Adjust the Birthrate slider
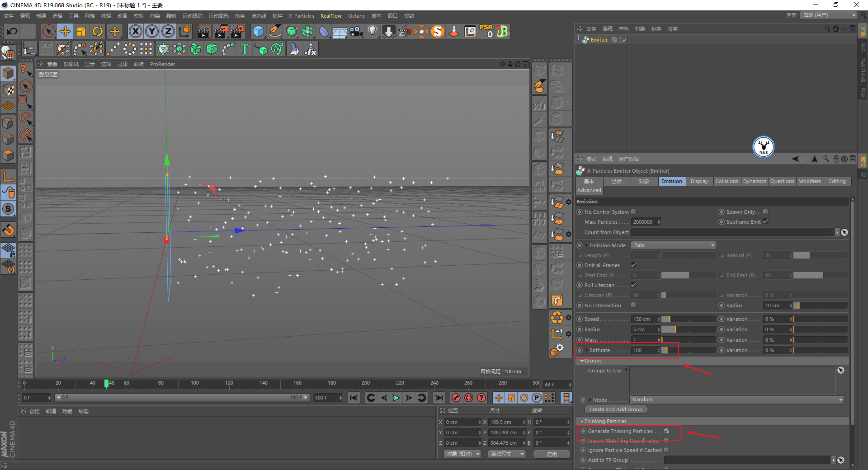 [x=689, y=350]
